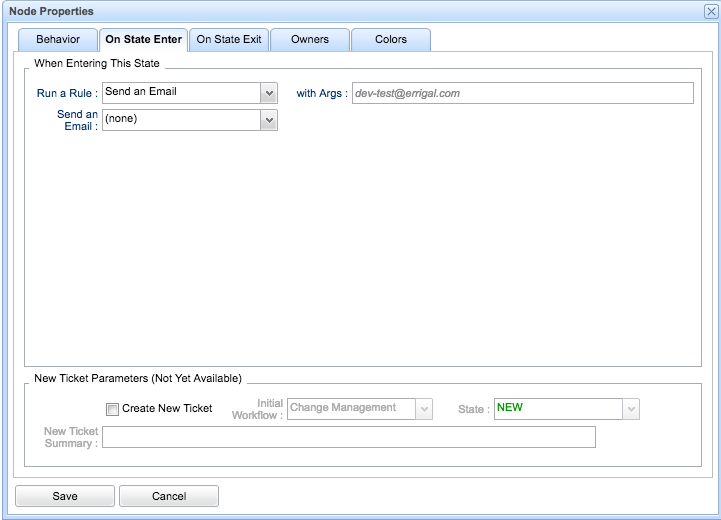Open the State dropdown arrow

630,409
